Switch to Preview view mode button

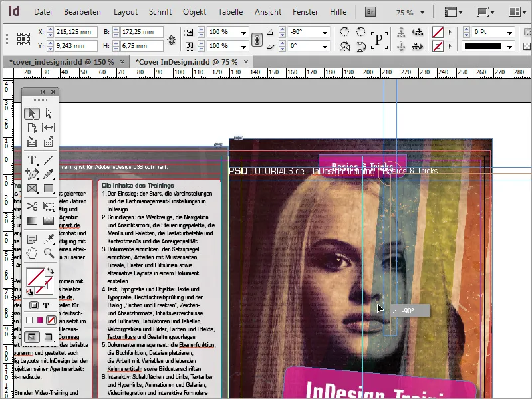(49, 337)
